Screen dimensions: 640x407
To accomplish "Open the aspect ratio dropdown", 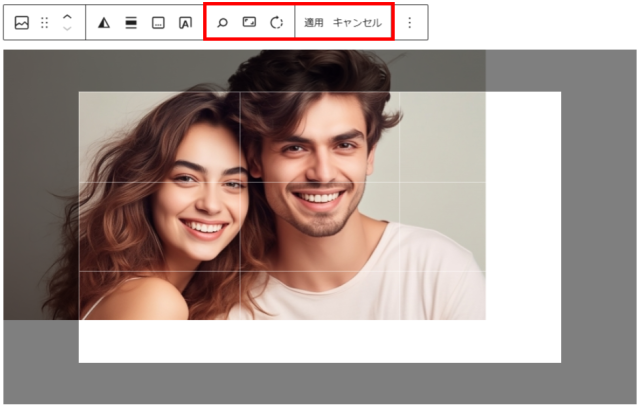I will coord(250,22).
